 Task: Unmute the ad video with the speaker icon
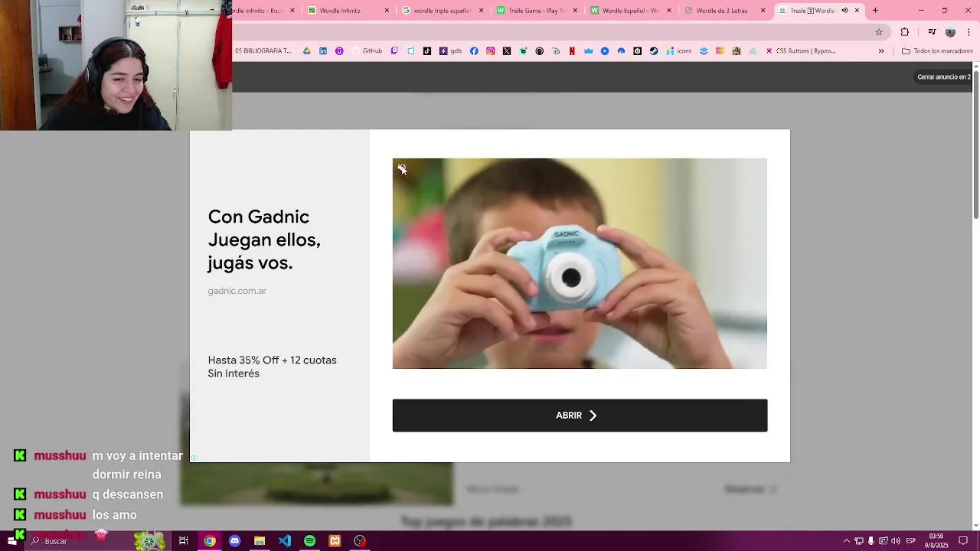point(402,169)
